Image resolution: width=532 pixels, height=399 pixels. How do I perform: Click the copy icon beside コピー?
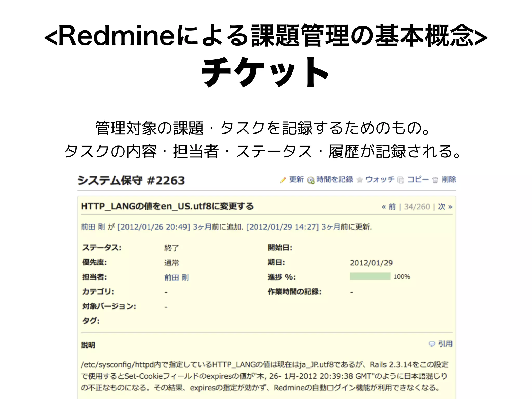click(x=401, y=180)
